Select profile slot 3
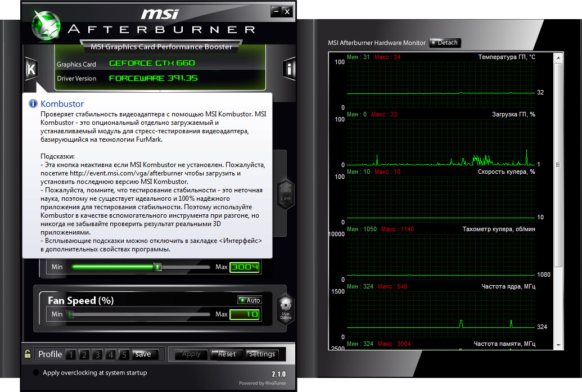The image size is (582, 392). [98, 355]
